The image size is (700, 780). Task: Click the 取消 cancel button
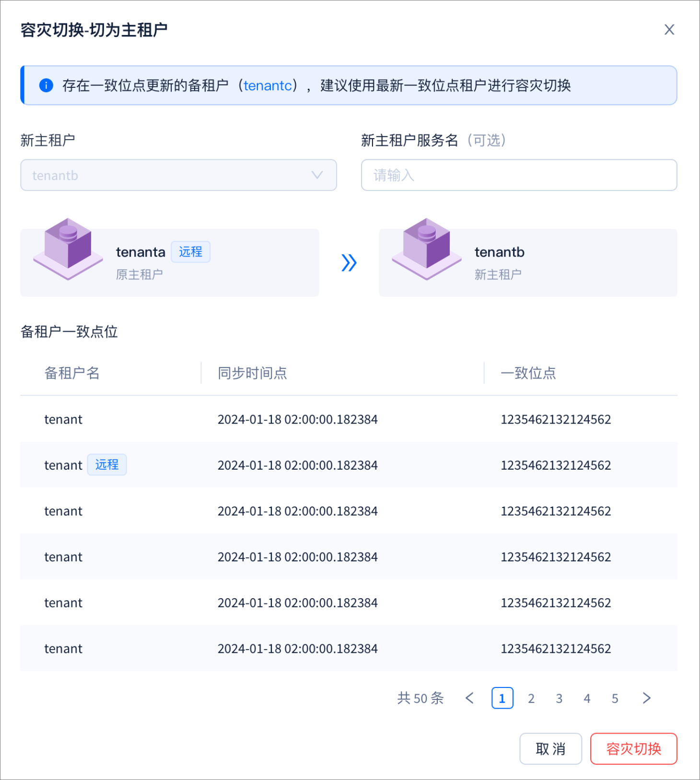pos(551,748)
